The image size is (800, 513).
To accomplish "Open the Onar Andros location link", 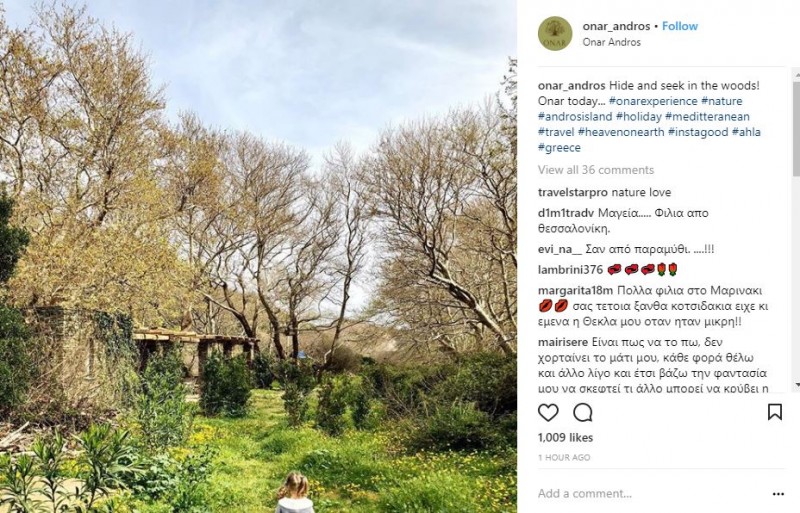I will point(611,42).
